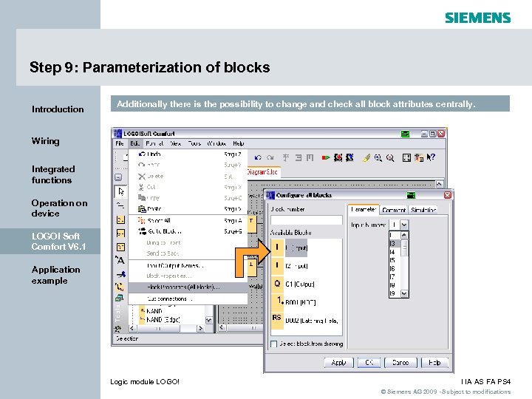Click the Cancel button in the dialog
The height and width of the screenshot is (399, 532).
point(400,363)
